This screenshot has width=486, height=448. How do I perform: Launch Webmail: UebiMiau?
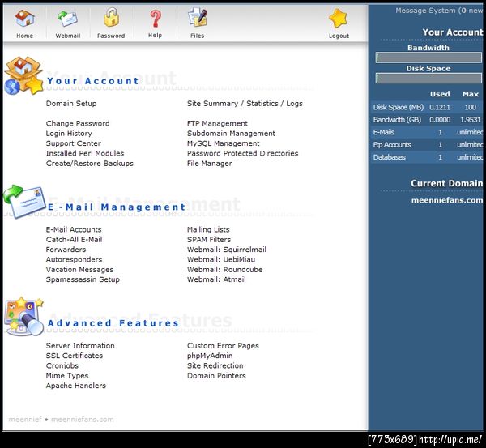221,259
